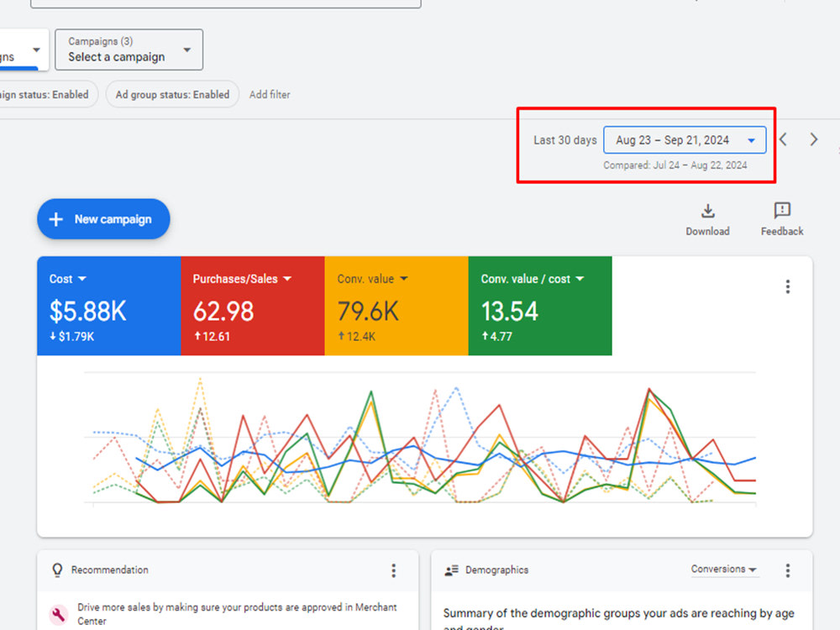This screenshot has width=840, height=630.
Task: Click the demographic groups summary text
Action: coord(619,619)
